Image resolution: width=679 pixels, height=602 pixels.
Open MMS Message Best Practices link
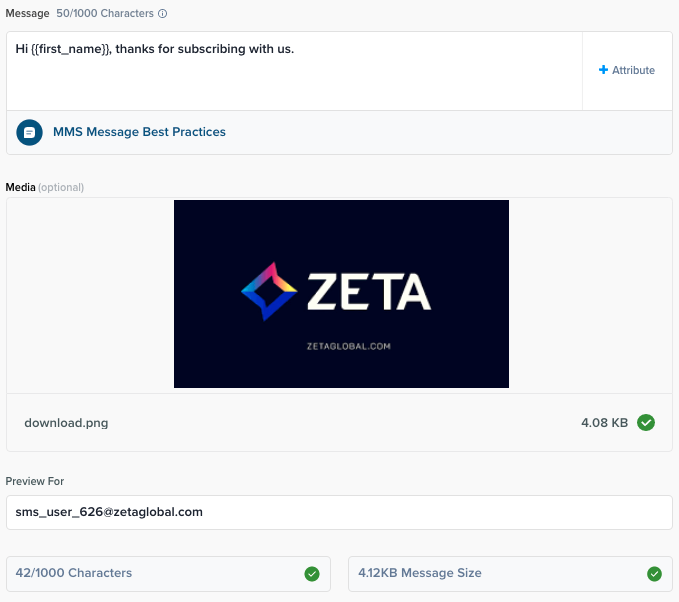click(x=139, y=132)
